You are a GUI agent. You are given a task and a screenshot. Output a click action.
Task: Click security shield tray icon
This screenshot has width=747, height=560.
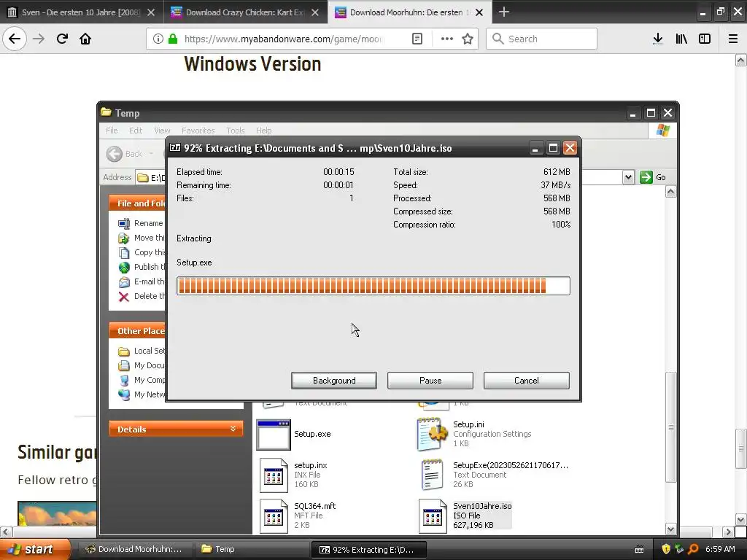[666, 549]
